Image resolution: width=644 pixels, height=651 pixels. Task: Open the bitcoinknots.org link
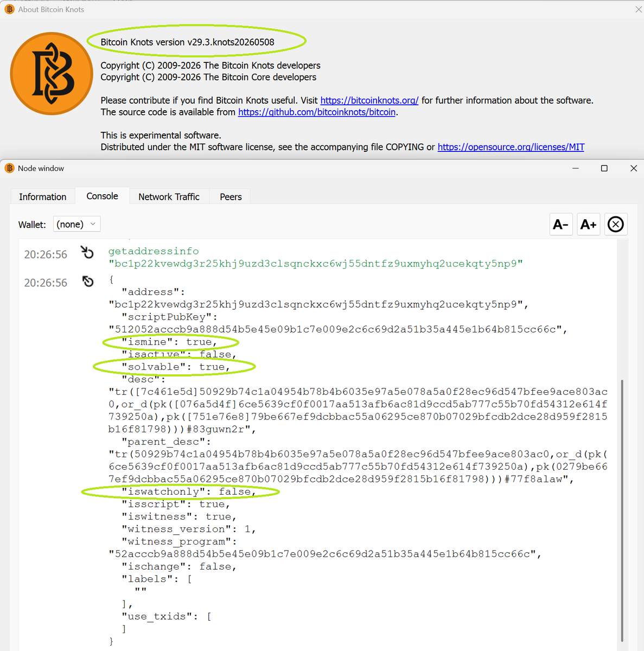369,100
